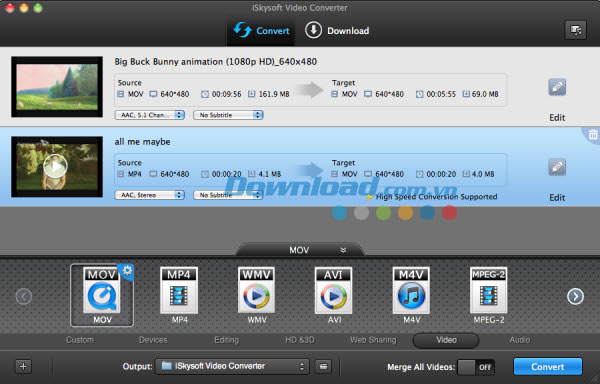Click edit pencil for all me maybe
Viewport: 600px width, 384px height.
557,167
